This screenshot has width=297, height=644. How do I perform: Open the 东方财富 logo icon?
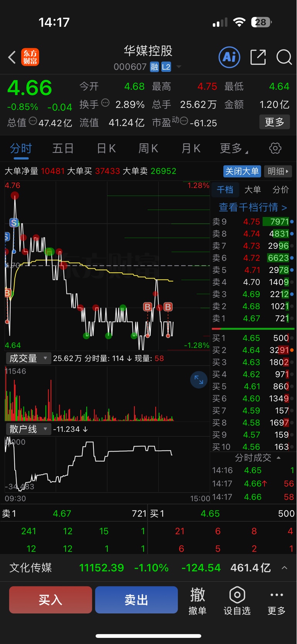(x=30, y=57)
